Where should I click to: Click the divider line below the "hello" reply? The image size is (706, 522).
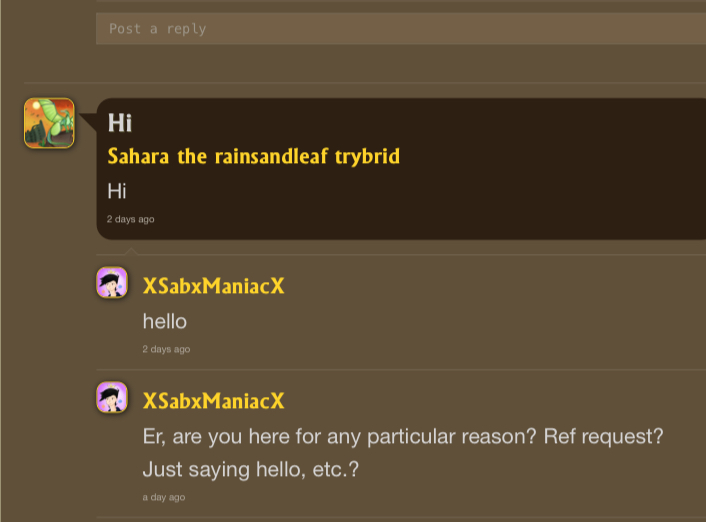pyautogui.click(x=400, y=370)
